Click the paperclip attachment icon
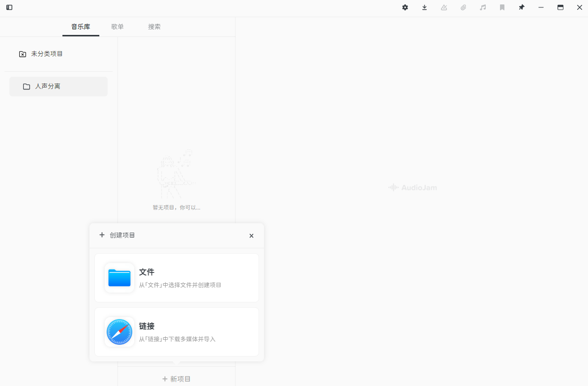The height and width of the screenshot is (386, 588). [x=463, y=7]
